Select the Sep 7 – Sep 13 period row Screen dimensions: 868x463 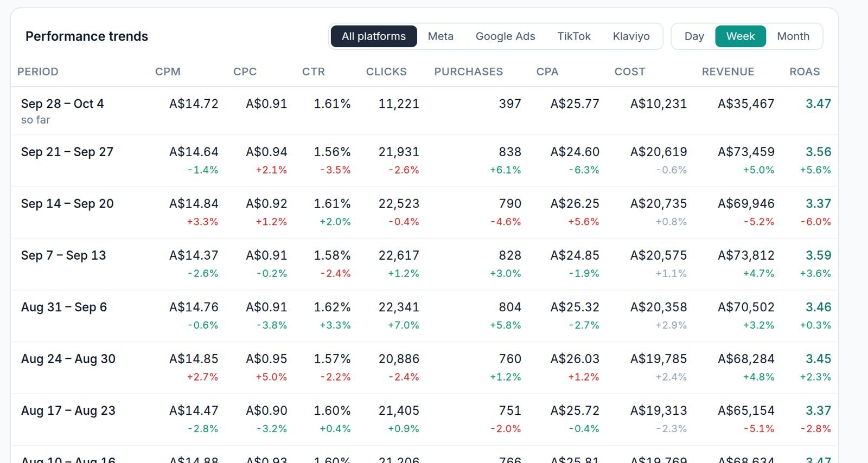pos(424,265)
